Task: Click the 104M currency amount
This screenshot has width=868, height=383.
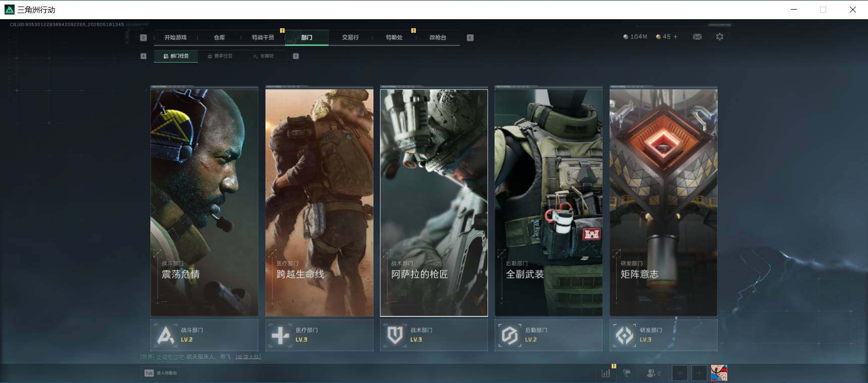Action: click(x=638, y=37)
